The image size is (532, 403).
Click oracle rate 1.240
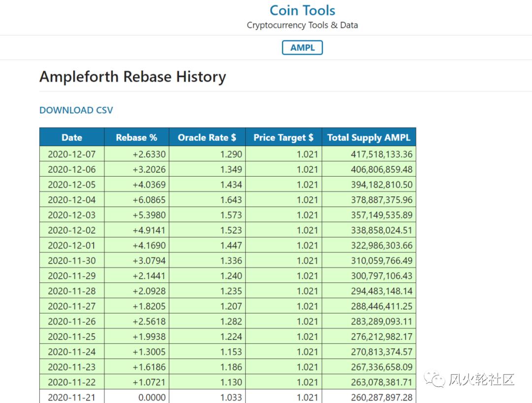click(x=231, y=276)
